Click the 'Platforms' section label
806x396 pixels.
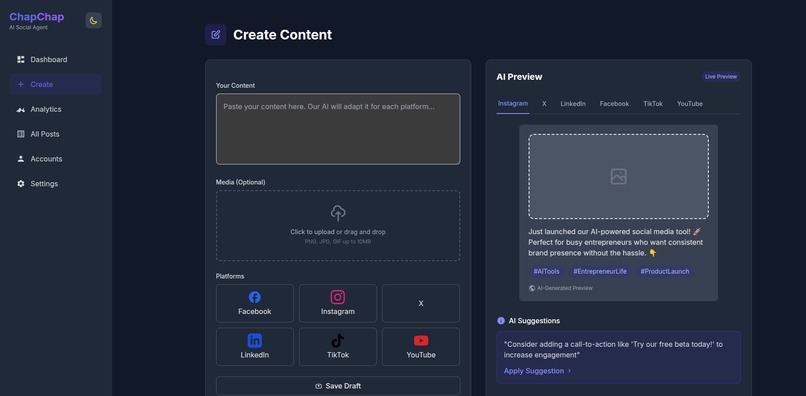pyautogui.click(x=230, y=276)
